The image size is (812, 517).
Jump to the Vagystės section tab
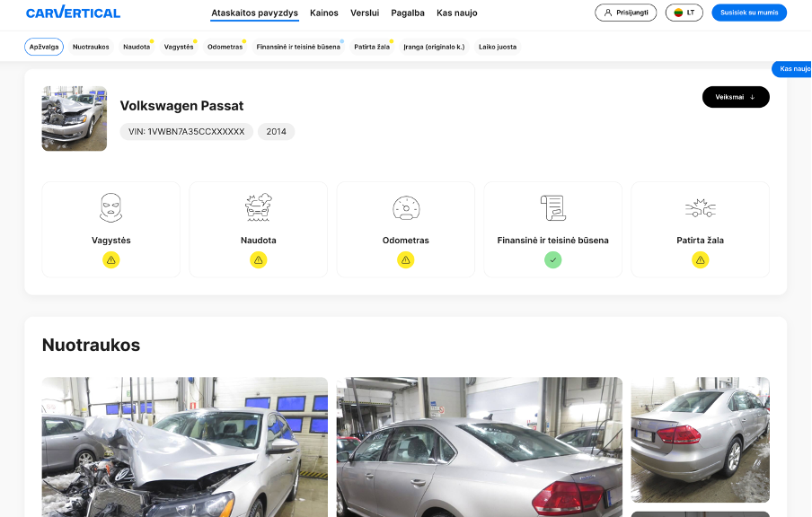(179, 47)
